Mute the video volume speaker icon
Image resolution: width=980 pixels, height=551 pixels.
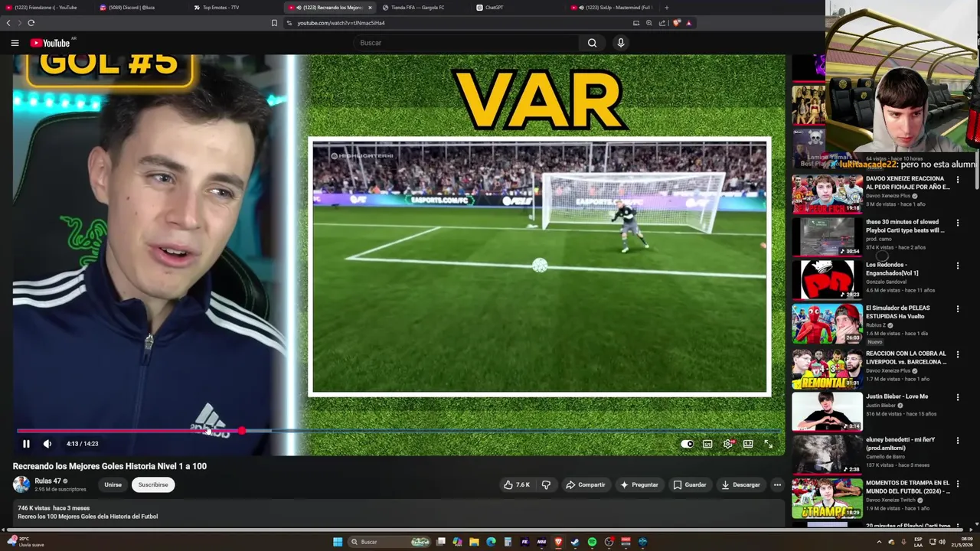47,444
